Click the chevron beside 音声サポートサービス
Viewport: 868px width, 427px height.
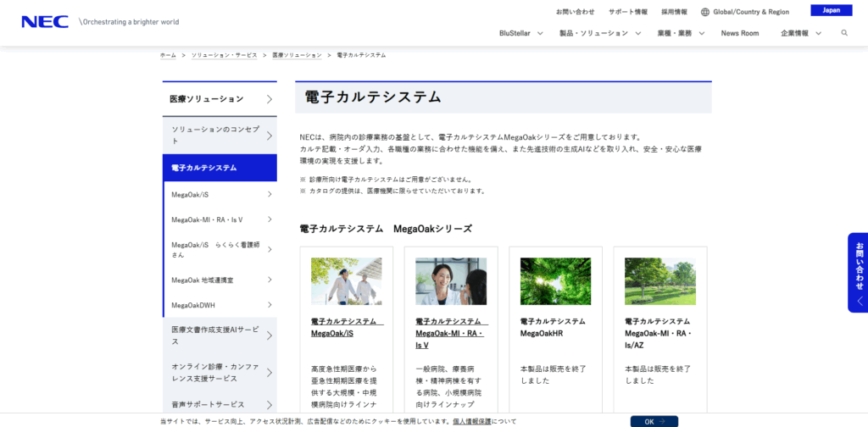[x=269, y=404]
